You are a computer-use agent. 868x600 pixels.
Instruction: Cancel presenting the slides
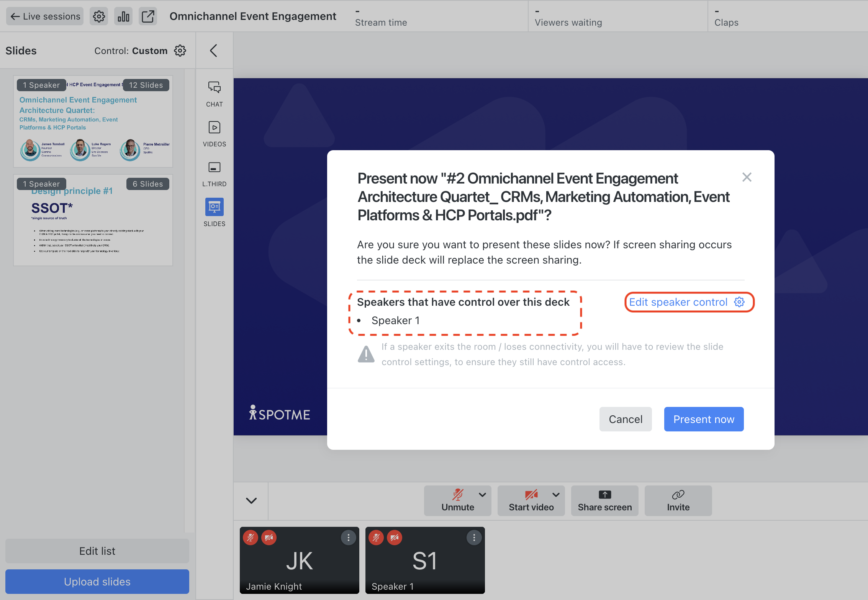(x=626, y=419)
